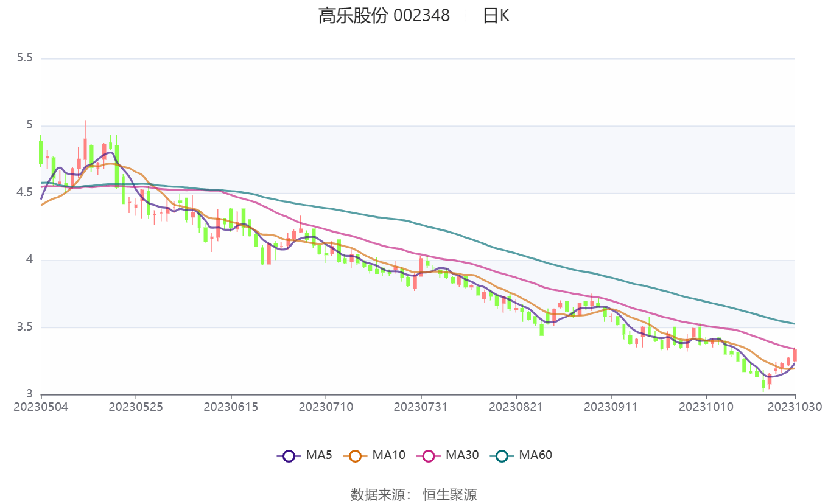The width and height of the screenshot is (828, 504).
Task: Click the x-axis date 20231030
Action: [x=795, y=407]
